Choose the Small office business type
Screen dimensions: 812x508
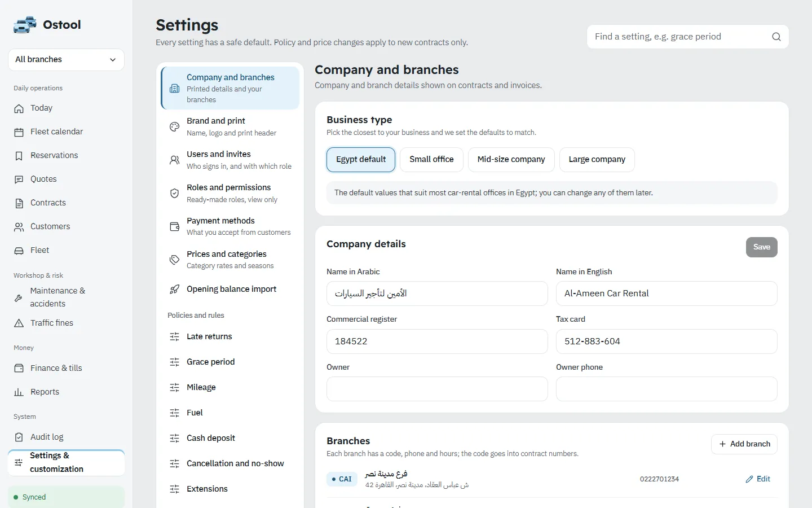click(431, 160)
